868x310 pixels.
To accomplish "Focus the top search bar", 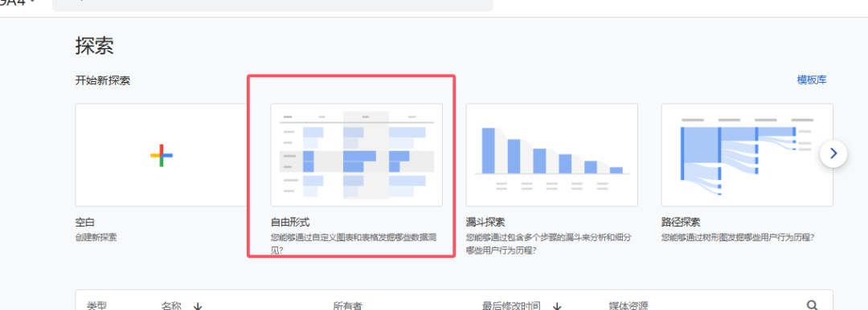I will tap(272, 5).
